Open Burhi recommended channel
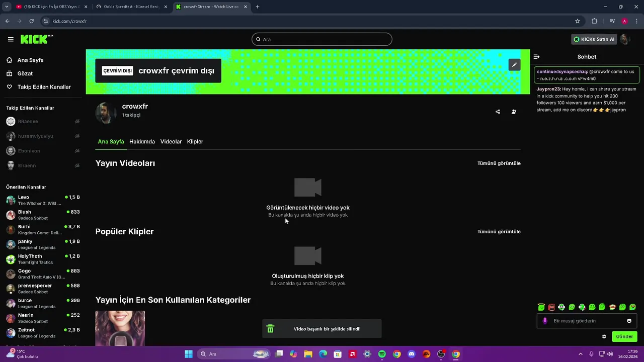 coord(43,230)
